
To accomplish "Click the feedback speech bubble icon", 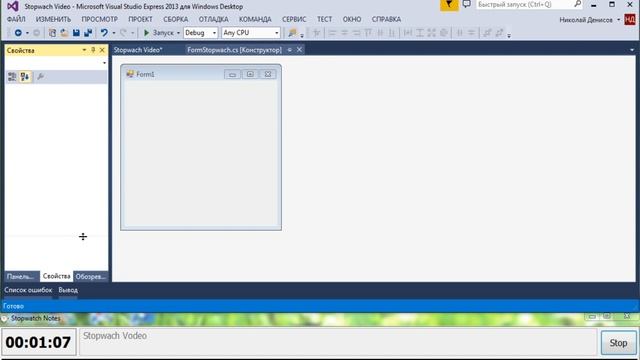I will (x=467, y=4).
